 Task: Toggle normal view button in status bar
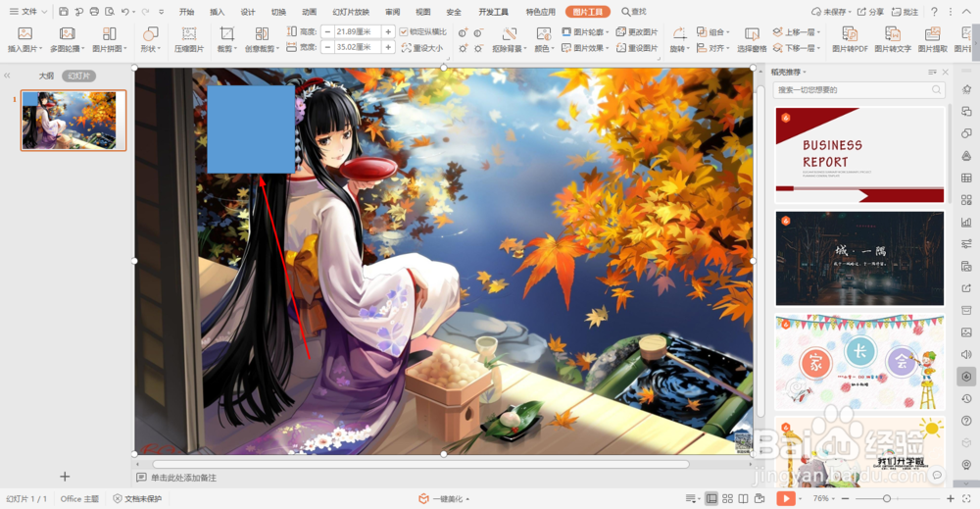click(x=711, y=498)
